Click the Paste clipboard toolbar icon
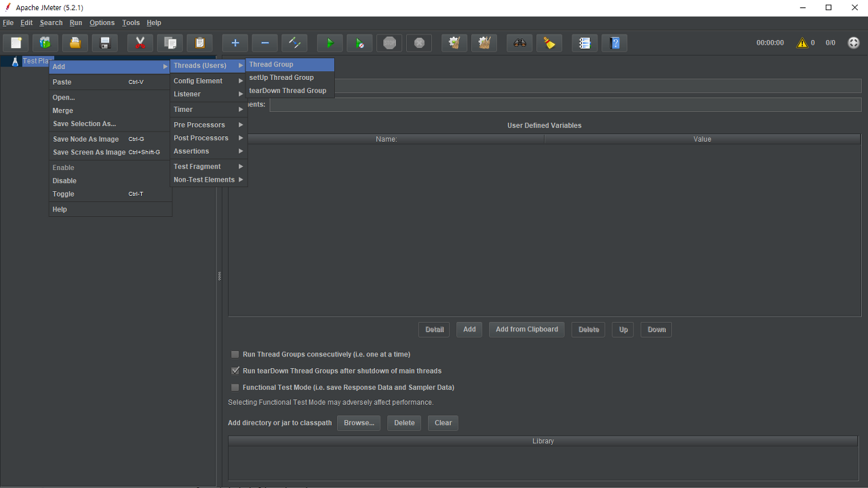Viewport: 868px width, 488px height. pos(200,43)
